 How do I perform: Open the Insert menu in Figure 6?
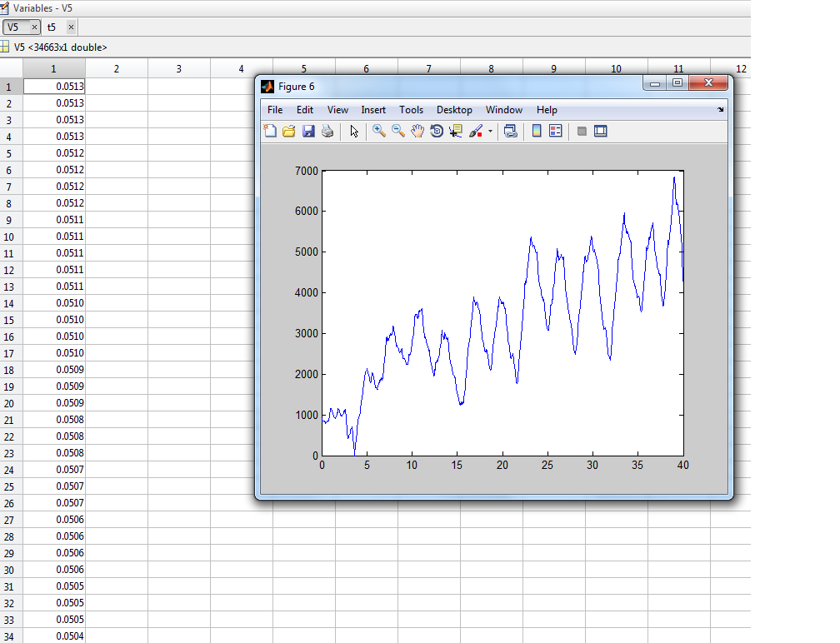click(373, 110)
